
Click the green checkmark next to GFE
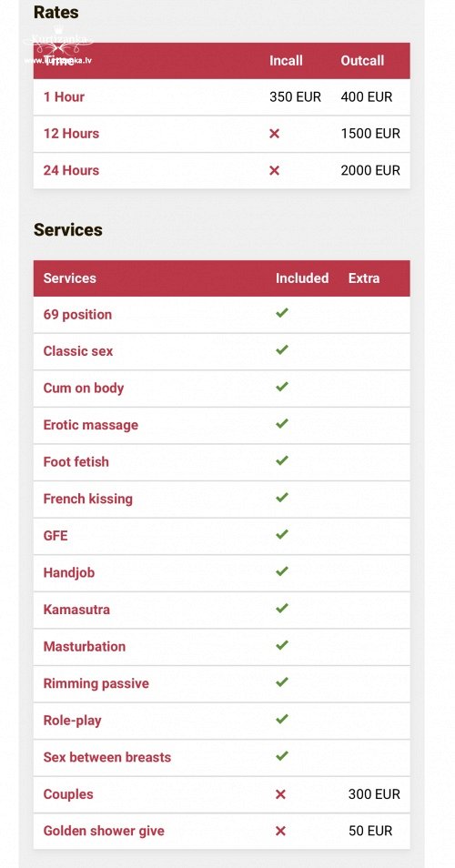point(282,534)
